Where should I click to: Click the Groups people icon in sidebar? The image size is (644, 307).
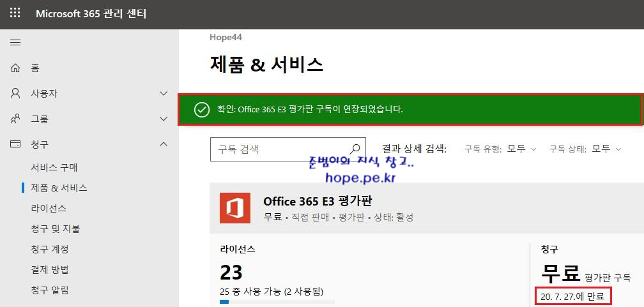[15, 119]
